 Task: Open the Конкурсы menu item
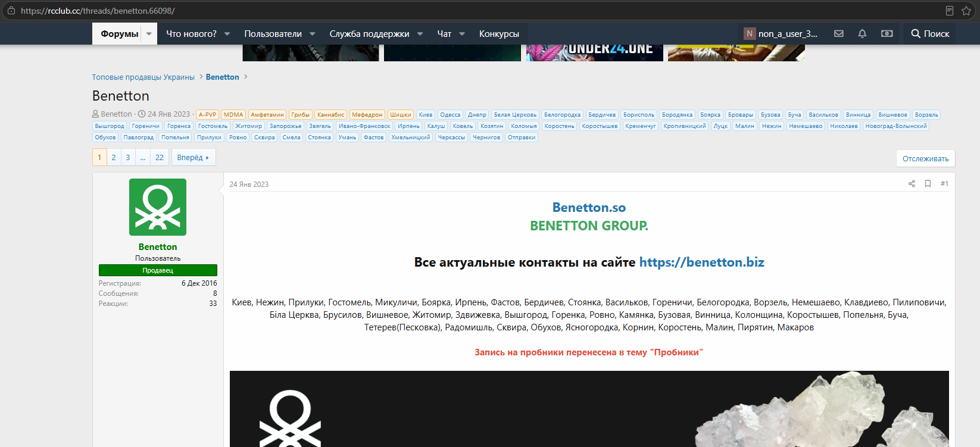coord(499,34)
